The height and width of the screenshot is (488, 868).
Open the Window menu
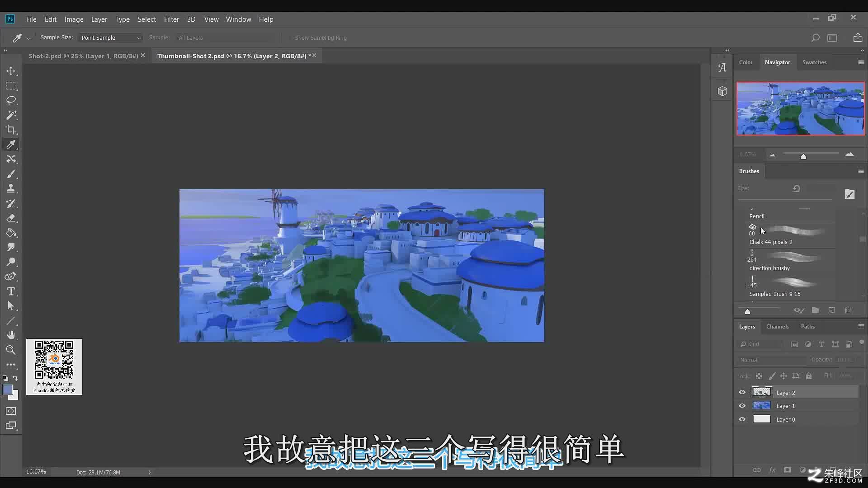point(238,19)
